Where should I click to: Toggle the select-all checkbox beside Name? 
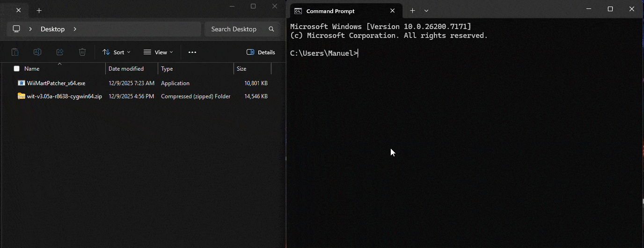click(x=17, y=69)
